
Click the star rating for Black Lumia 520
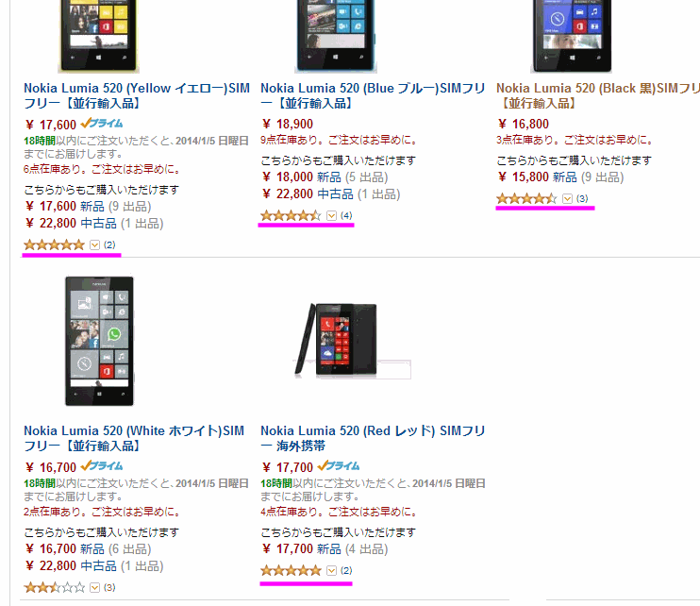tap(526, 198)
